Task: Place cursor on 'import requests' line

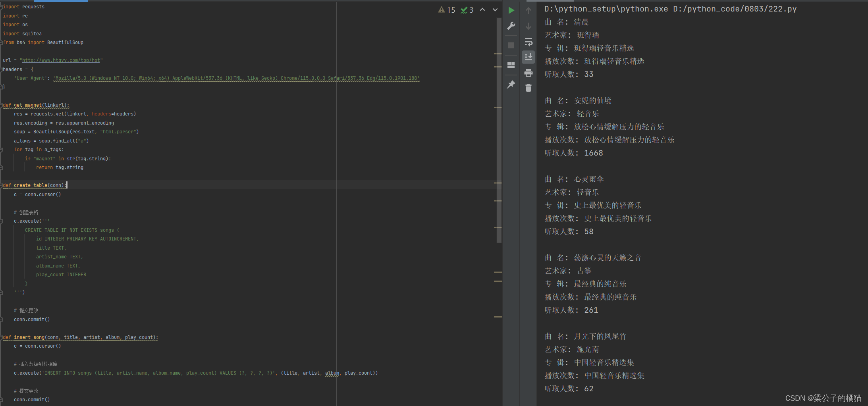Action: coord(23,7)
